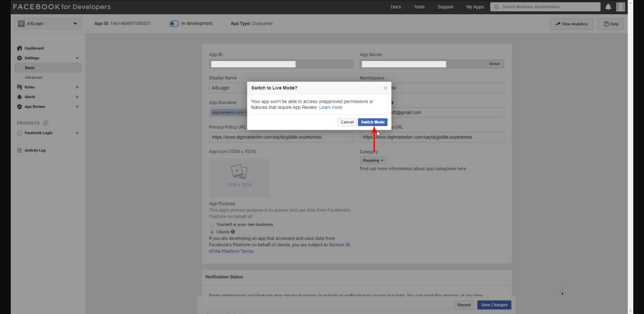Click the Clients info icon
The width and height of the screenshot is (644, 314).
pyautogui.click(x=233, y=232)
